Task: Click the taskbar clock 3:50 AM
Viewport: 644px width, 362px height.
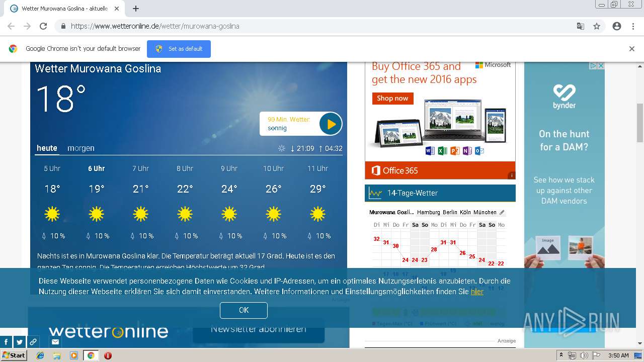Action: click(618, 355)
